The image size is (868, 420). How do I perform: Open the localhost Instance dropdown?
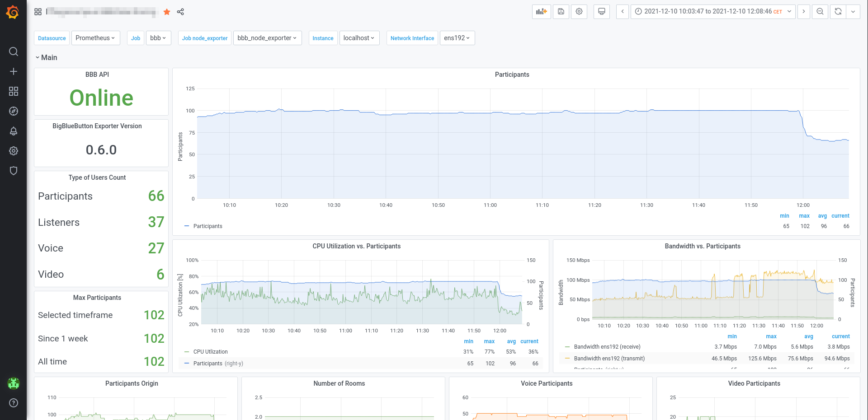[359, 38]
